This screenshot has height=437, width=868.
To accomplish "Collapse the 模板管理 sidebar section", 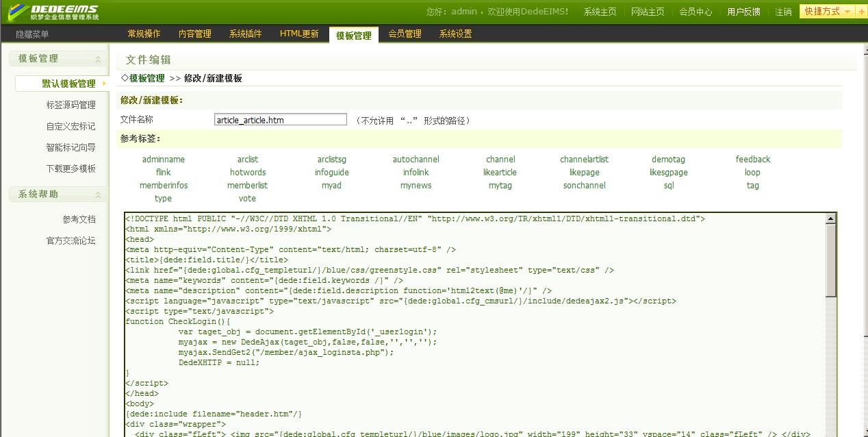I will [x=98, y=60].
